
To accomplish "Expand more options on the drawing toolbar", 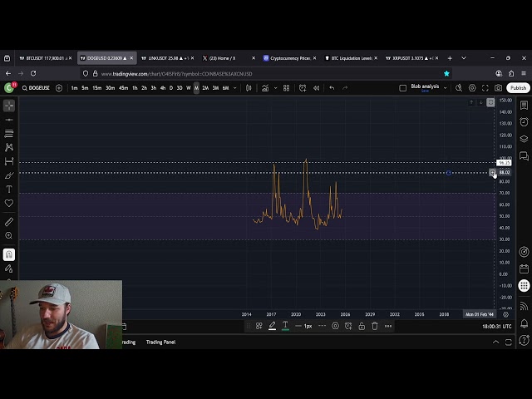I will point(387,326).
